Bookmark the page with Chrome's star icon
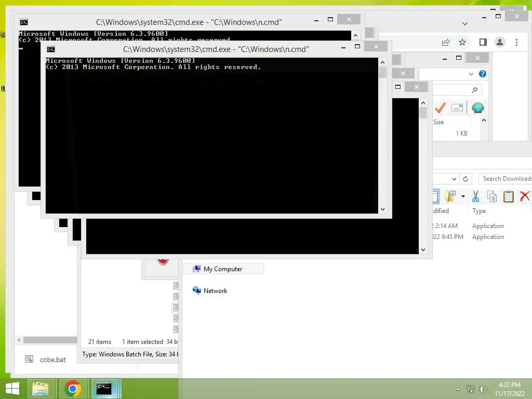Screen dimensions: 532x399 click(x=462, y=42)
